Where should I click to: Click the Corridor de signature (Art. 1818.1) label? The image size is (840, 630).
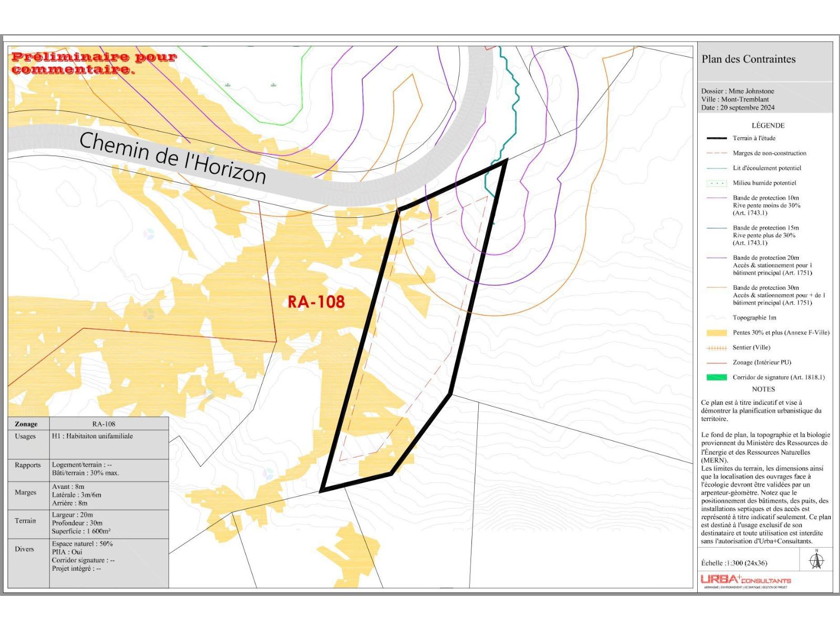click(779, 377)
